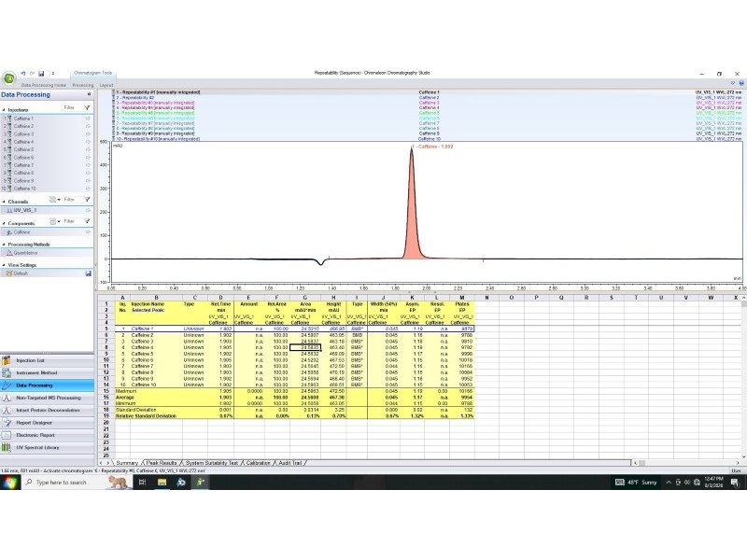747x560 pixels.
Task: Save the Default view settings icon
Action: (x=88, y=273)
